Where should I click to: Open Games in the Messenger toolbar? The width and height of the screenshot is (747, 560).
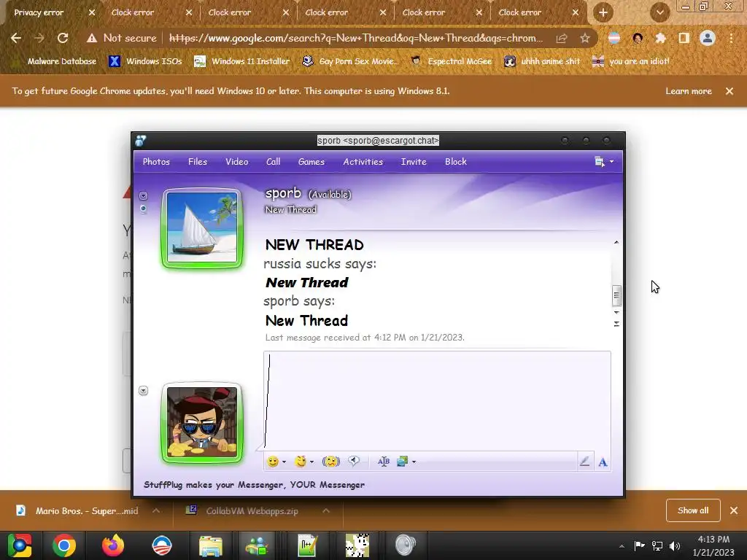point(311,161)
